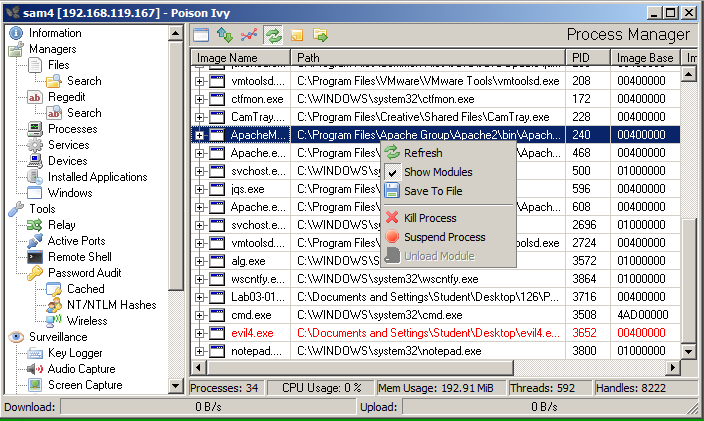Image resolution: width=704 pixels, height=421 pixels.
Task: Select PID 2696 svchost row
Action: pyautogui.click(x=436, y=225)
